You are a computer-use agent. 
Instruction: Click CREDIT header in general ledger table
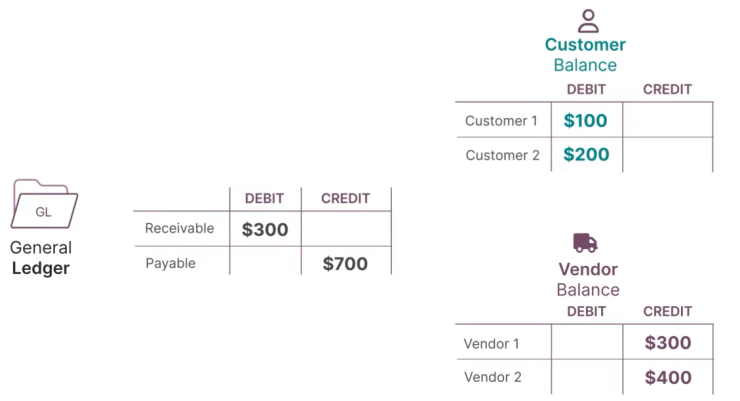(x=345, y=199)
